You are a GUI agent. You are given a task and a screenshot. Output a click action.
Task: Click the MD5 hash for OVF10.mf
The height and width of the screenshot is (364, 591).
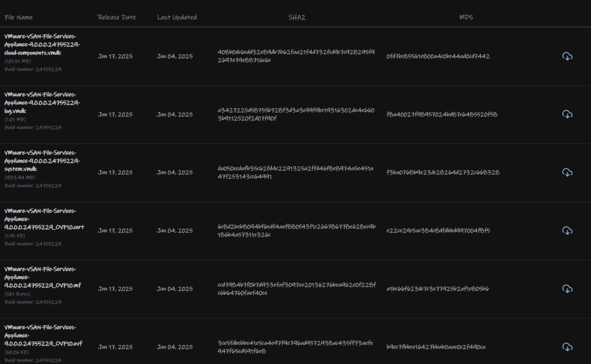click(x=437, y=289)
